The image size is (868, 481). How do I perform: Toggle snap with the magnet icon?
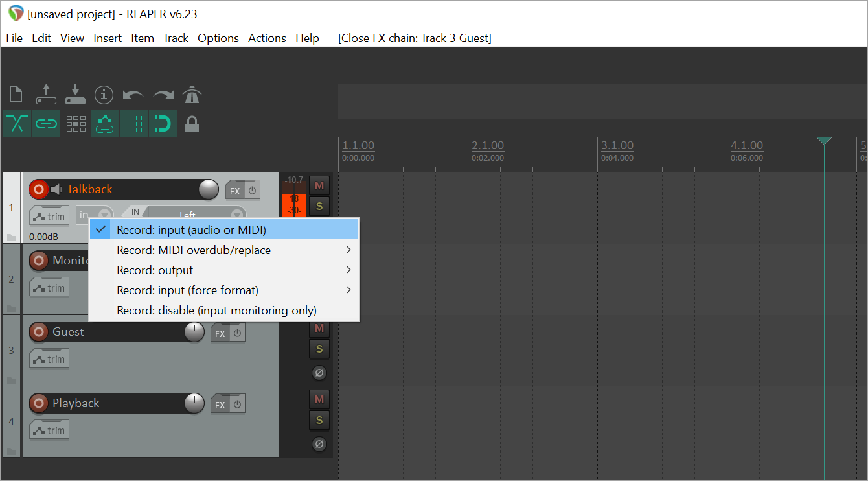pos(163,124)
